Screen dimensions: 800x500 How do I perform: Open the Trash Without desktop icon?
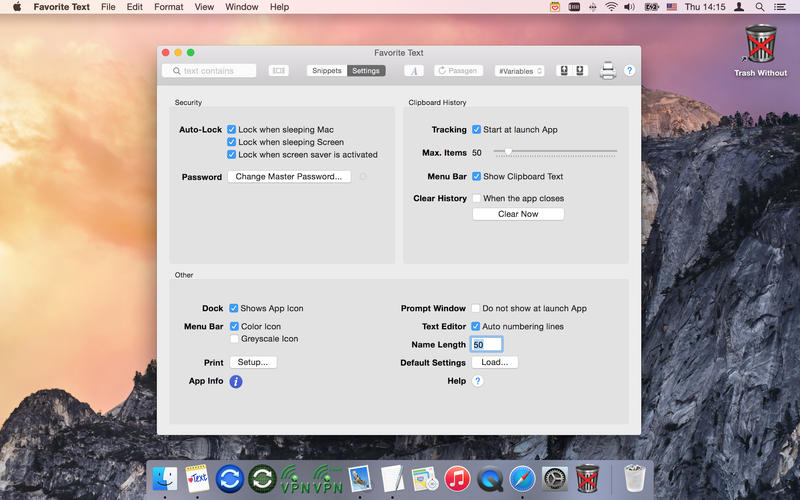[760, 45]
